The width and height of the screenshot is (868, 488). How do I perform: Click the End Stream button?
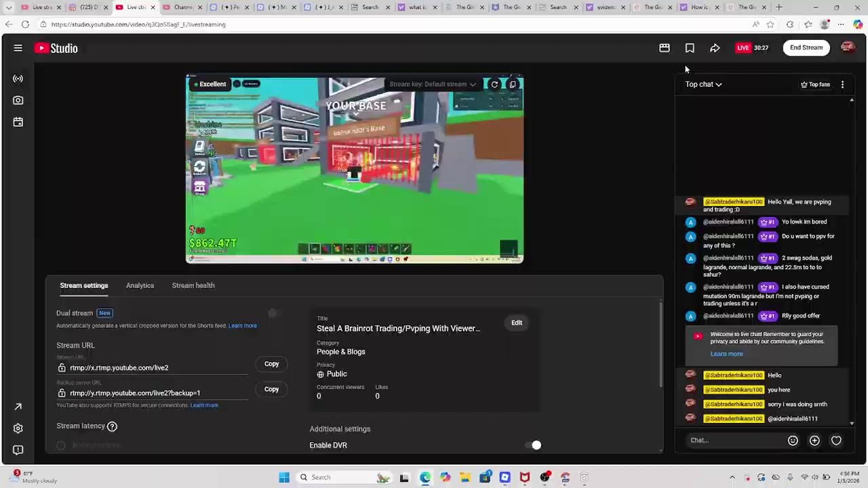tap(806, 47)
